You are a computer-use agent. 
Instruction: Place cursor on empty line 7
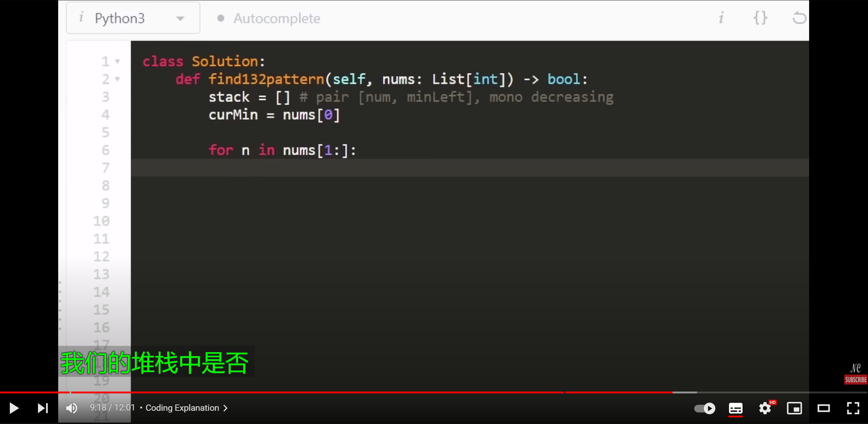click(x=470, y=168)
